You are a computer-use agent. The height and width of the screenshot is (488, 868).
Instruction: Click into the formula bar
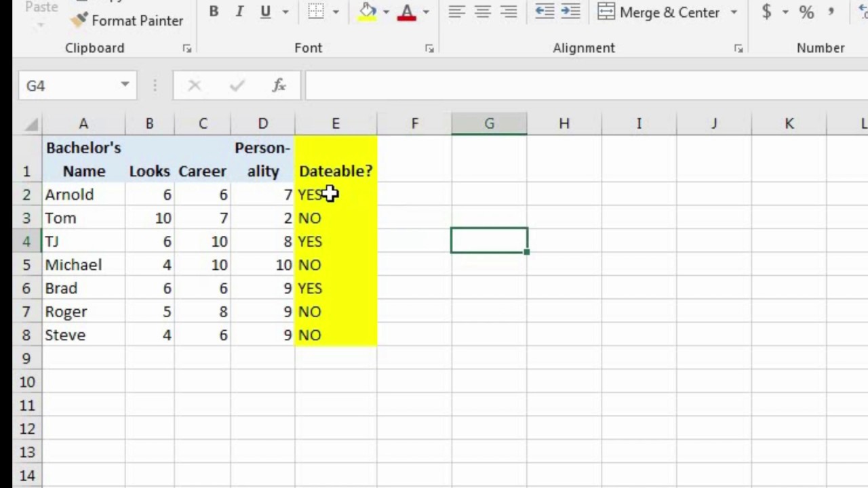point(587,85)
